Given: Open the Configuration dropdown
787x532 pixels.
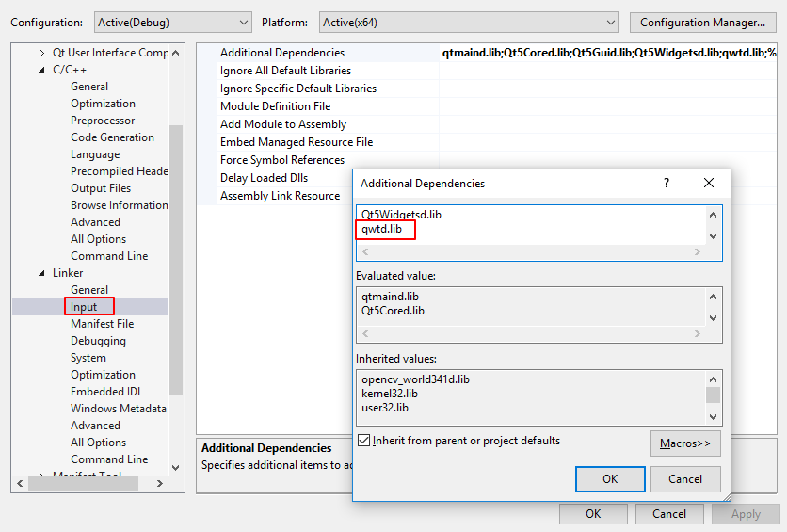Looking at the screenshot, I should coord(172,23).
